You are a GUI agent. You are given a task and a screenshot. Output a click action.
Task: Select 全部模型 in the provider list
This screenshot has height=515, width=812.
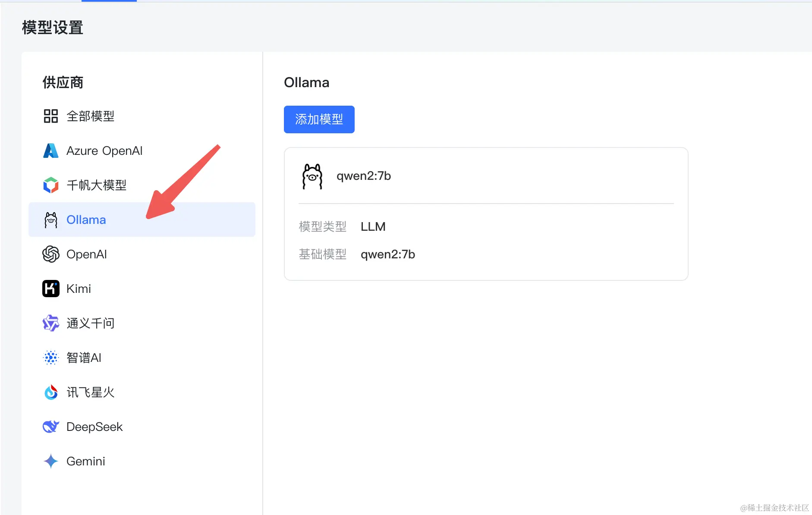pyautogui.click(x=142, y=116)
